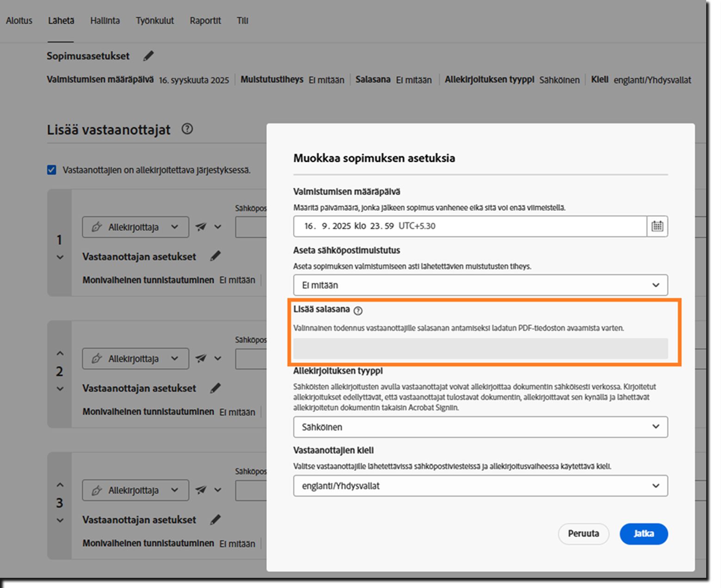Edit recipient 3's Vastaanottajan asetukset with the pencil
The width and height of the screenshot is (721, 588).
[x=216, y=519]
